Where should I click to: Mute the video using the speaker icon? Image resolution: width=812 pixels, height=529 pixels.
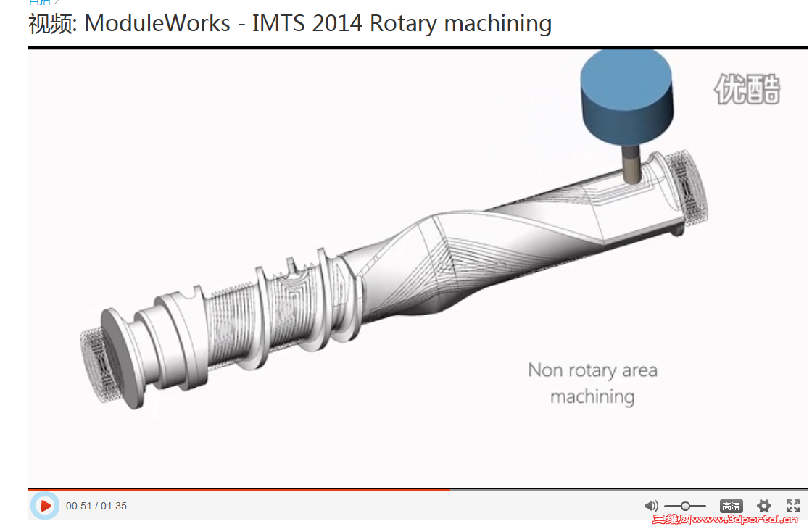(x=651, y=506)
